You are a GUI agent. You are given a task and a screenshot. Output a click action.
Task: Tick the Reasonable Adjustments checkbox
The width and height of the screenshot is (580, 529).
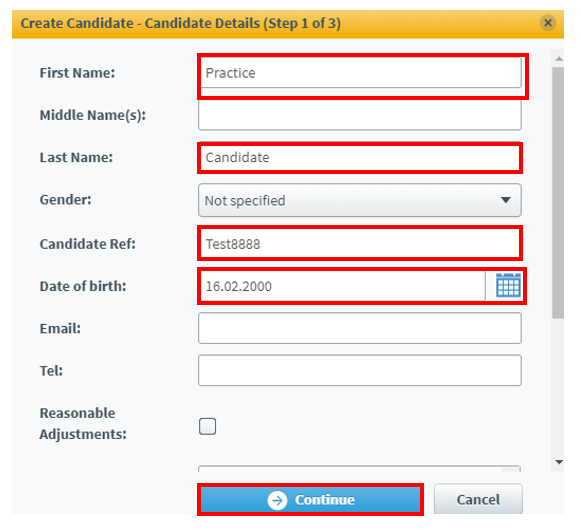tap(208, 427)
